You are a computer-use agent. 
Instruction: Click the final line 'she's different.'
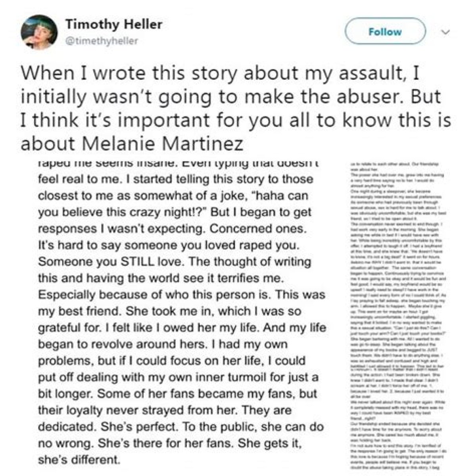pyautogui.click(x=79, y=461)
